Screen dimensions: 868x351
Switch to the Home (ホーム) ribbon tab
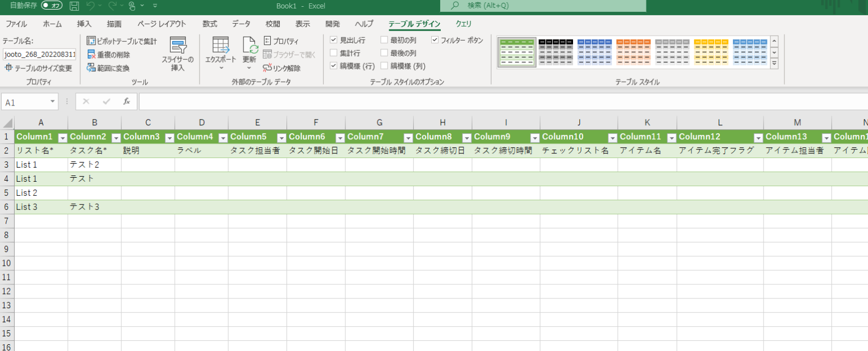pyautogui.click(x=52, y=24)
